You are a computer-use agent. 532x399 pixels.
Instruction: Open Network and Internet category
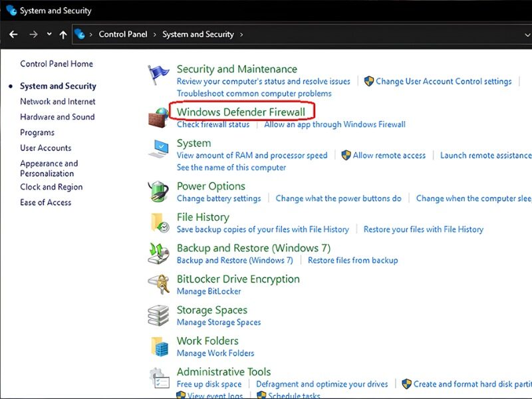pyautogui.click(x=58, y=102)
